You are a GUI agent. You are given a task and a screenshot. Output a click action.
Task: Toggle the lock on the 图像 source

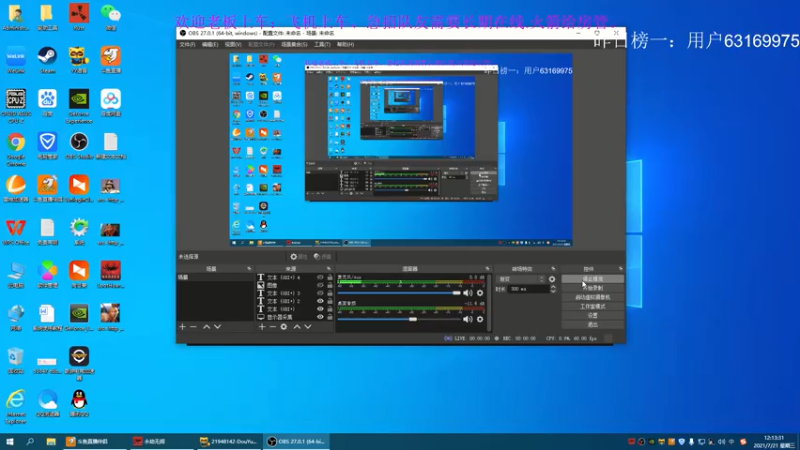coord(330,285)
